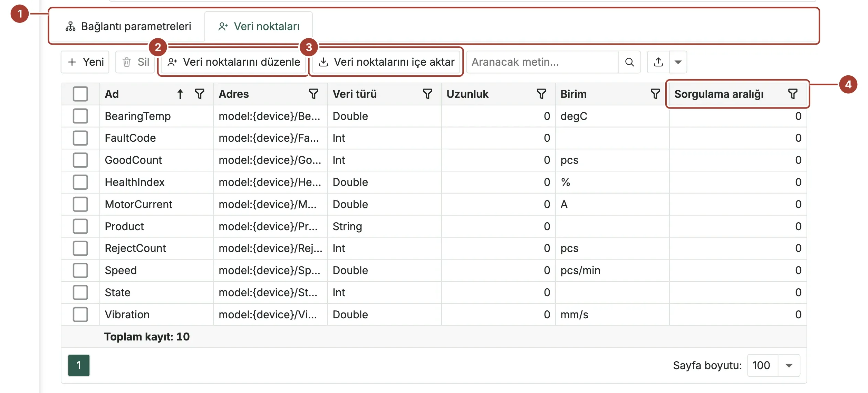Click the mm/s unit cell

(x=612, y=315)
